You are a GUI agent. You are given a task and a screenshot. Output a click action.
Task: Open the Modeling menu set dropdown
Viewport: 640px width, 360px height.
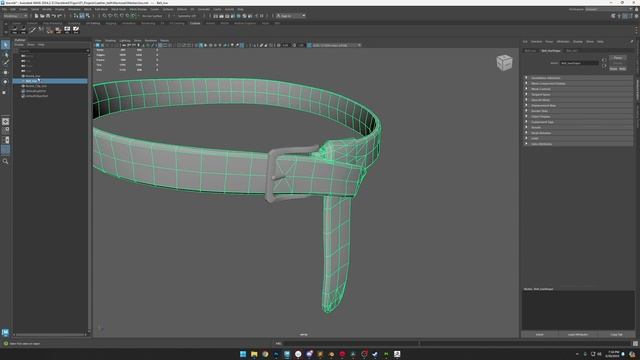[x=15, y=16]
